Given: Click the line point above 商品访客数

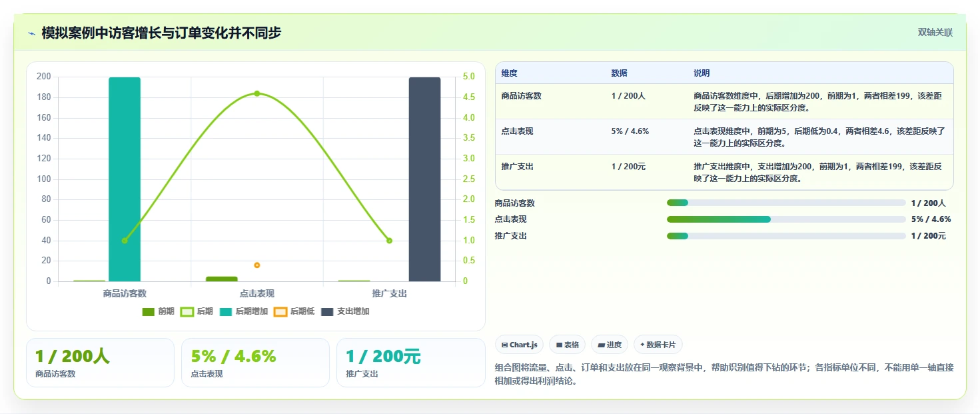Looking at the screenshot, I should pos(125,241).
